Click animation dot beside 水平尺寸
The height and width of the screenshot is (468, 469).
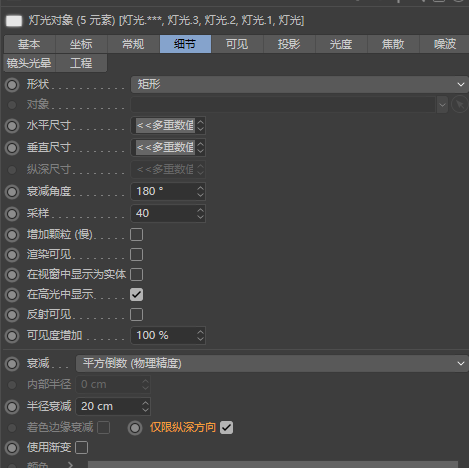click(x=12, y=126)
